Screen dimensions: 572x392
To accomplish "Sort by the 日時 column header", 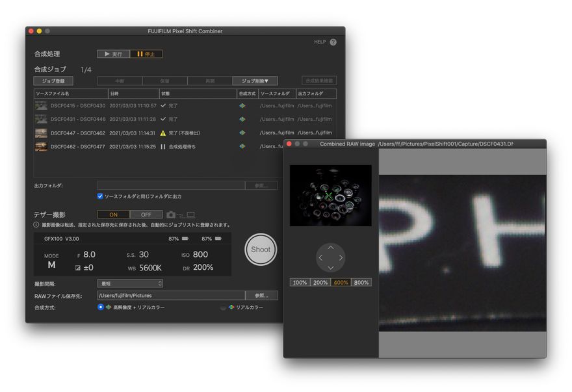I will 133,94.
